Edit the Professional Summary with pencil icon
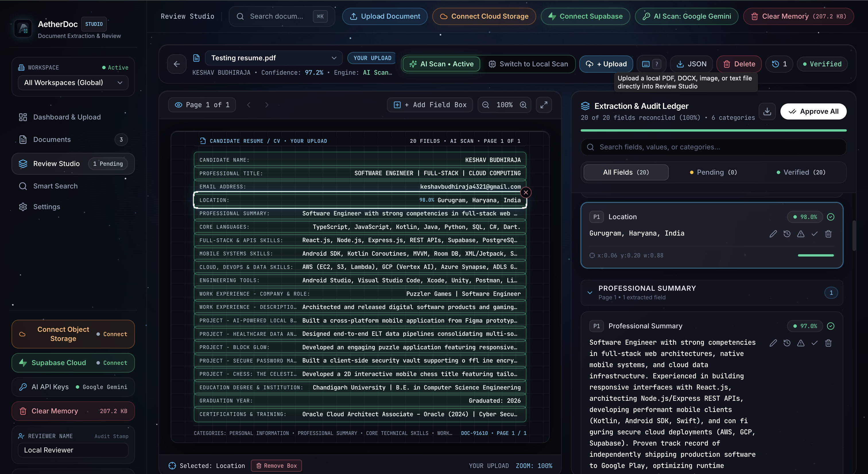 click(x=773, y=343)
